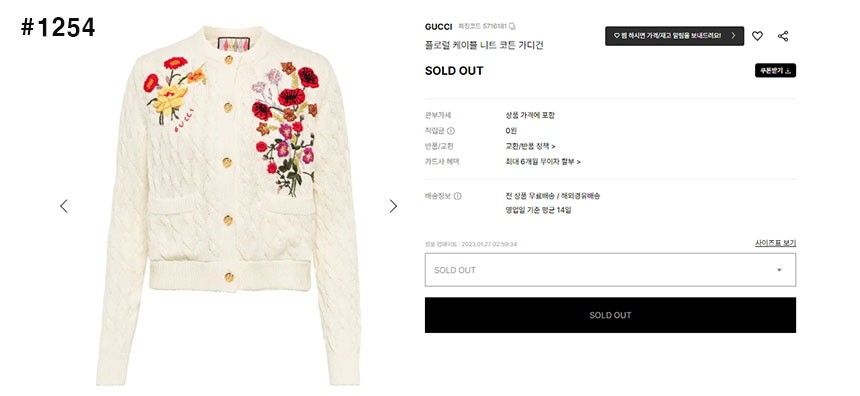Click the floral cardigan product image
The width and height of the screenshot is (860, 396).
228,206
